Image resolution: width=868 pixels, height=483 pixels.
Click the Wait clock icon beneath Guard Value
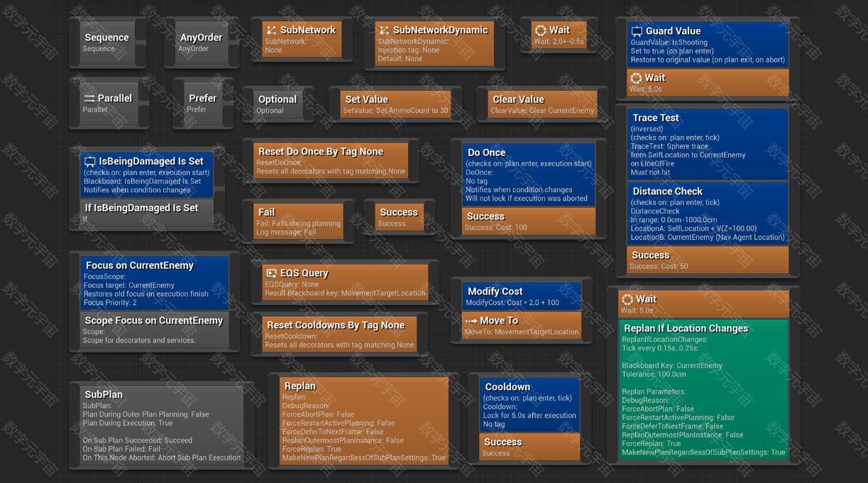pos(636,78)
